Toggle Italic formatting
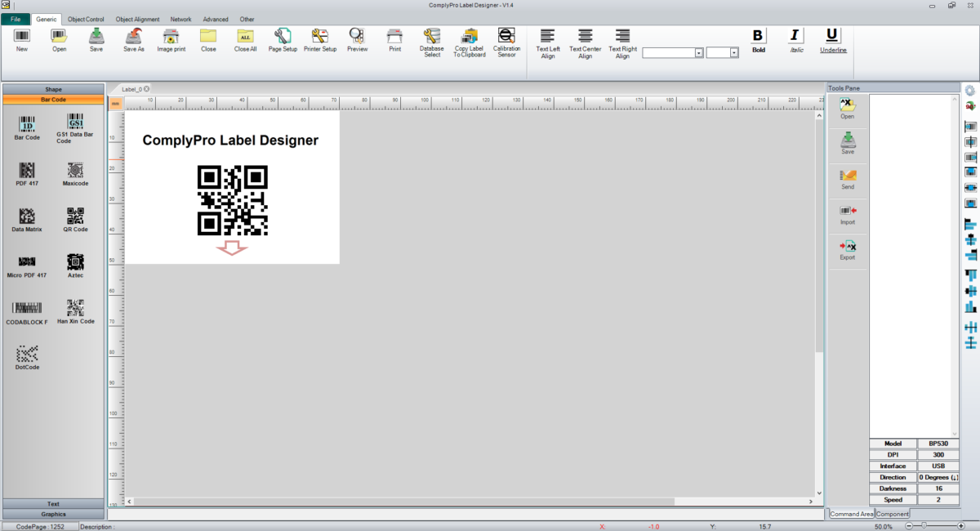 pos(795,40)
